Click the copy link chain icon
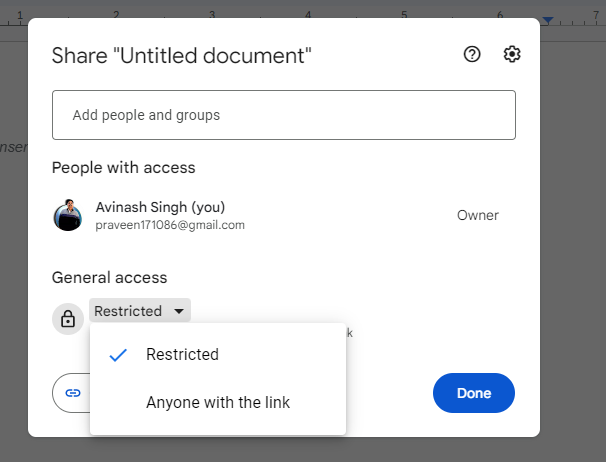The height and width of the screenshot is (462, 606). coord(73,393)
